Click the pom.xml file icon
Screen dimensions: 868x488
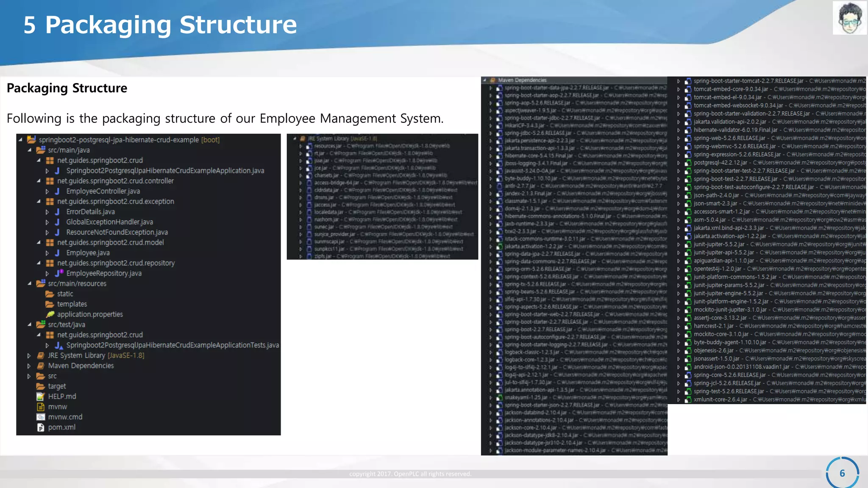tap(41, 427)
